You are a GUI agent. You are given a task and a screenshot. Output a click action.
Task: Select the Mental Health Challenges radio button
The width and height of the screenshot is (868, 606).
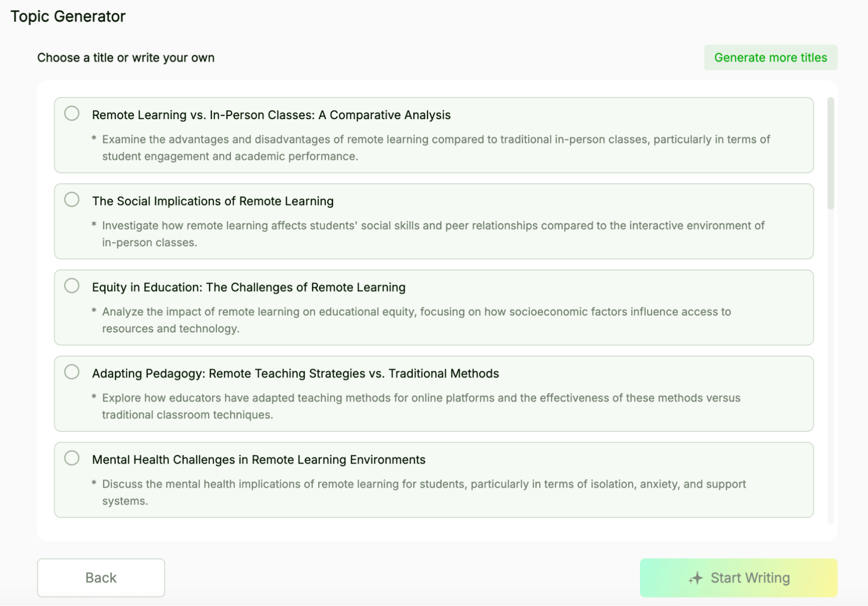[72, 458]
